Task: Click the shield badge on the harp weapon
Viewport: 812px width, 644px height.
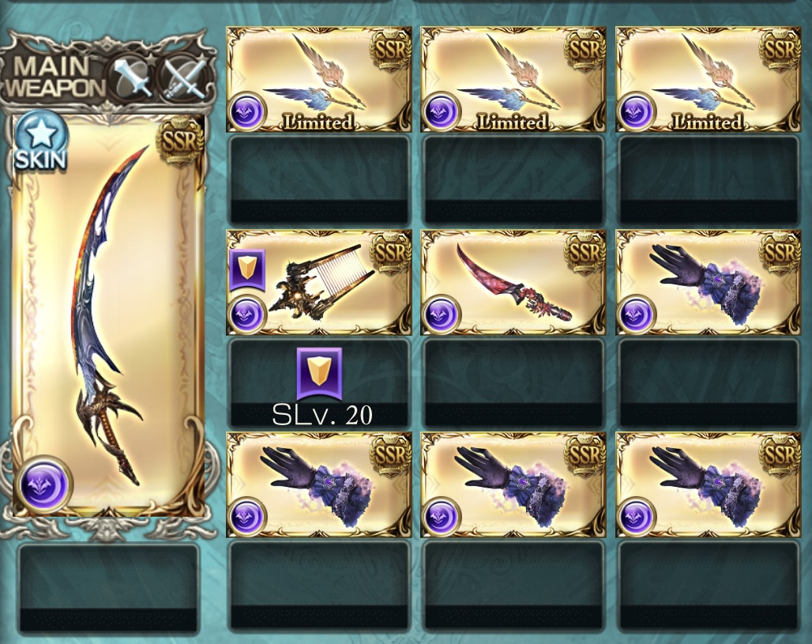Action: [247, 270]
